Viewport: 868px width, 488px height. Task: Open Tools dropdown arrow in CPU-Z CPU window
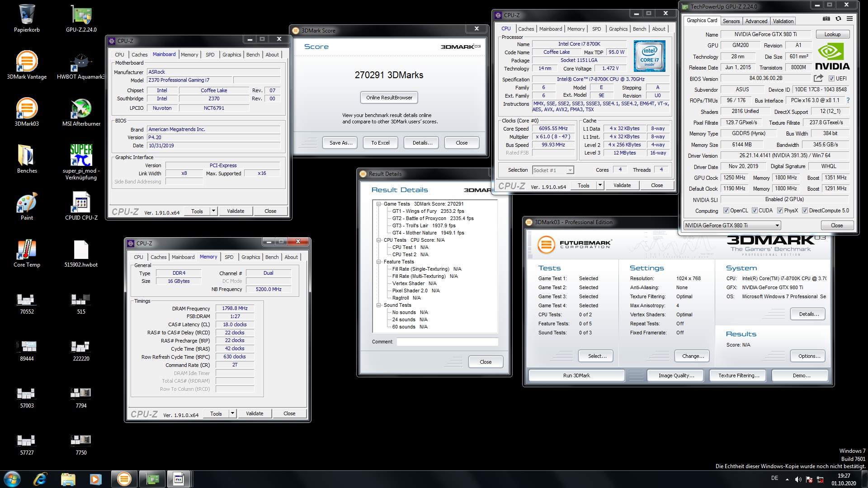coord(600,185)
